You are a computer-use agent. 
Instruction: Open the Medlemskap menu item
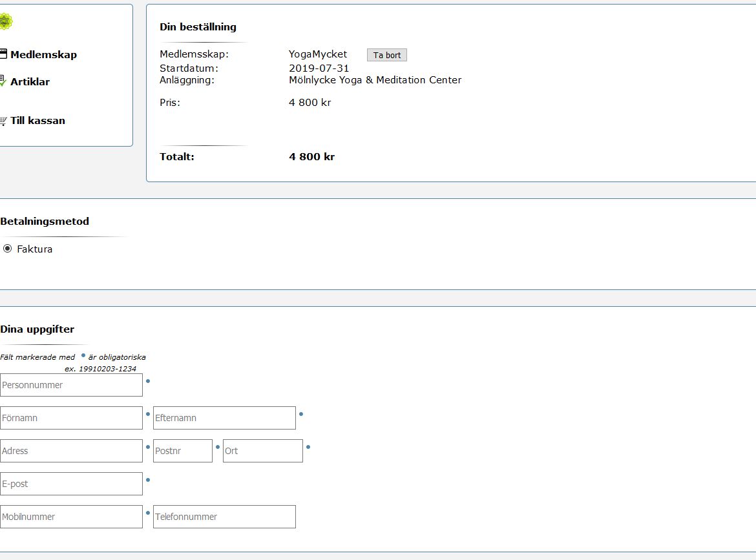click(x=43, y=55)
